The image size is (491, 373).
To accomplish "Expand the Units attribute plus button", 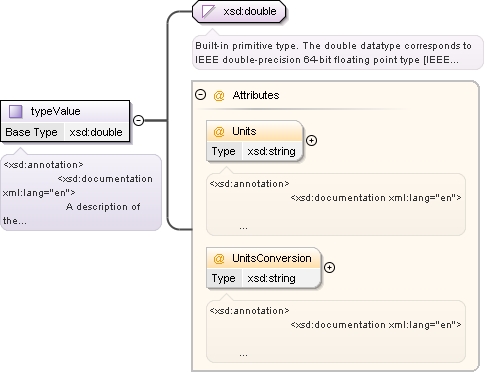I will (x=311, y=141).
